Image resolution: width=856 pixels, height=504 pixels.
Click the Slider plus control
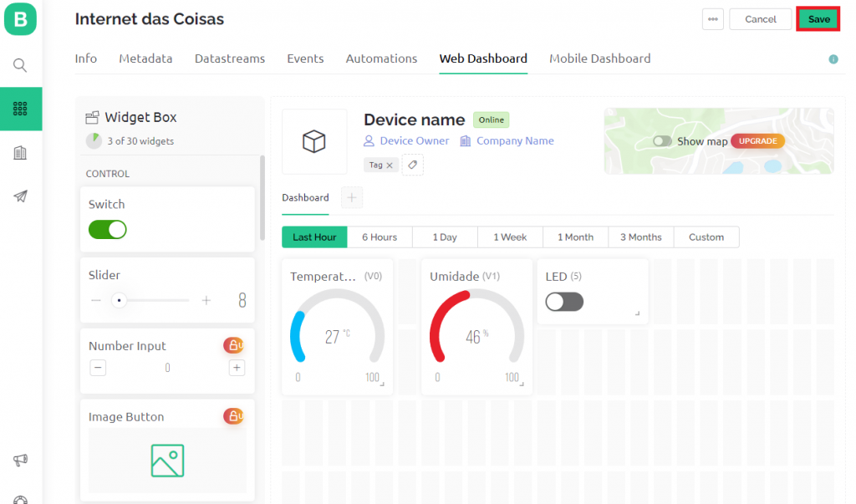pos(206,300)
